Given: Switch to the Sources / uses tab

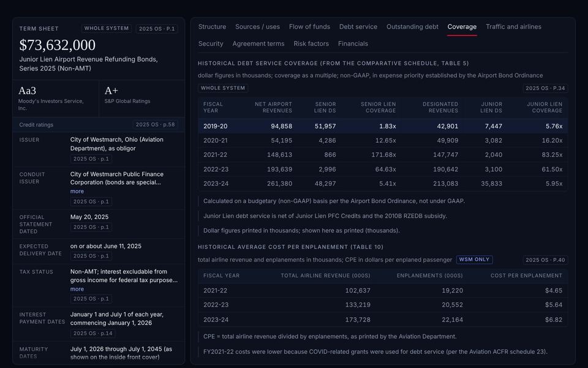Looking at the screenshot, I should click(x=257, y=26).
